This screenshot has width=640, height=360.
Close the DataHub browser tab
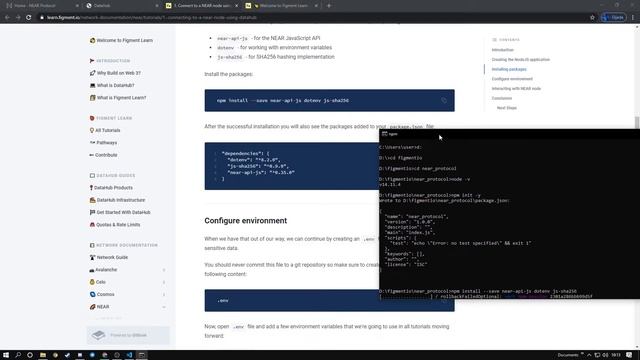(157, 6)
